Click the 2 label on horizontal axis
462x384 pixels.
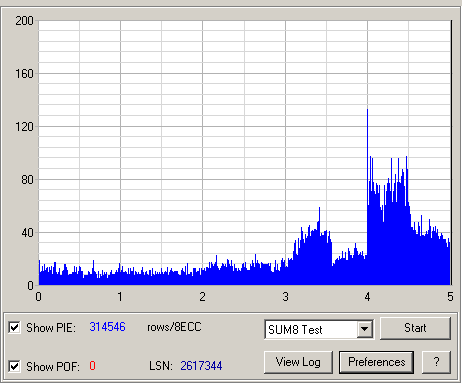202,297
